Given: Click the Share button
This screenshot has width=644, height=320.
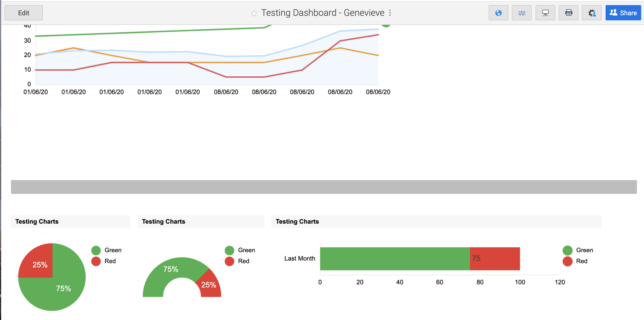Looking at the screenshot, I should tap(623, 12).
